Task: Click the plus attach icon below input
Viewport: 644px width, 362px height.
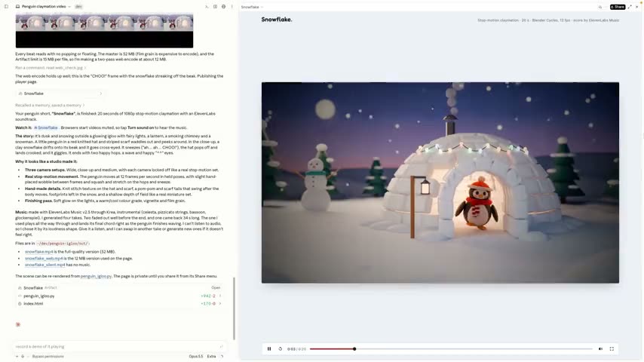Action: [x=17, y=356]
